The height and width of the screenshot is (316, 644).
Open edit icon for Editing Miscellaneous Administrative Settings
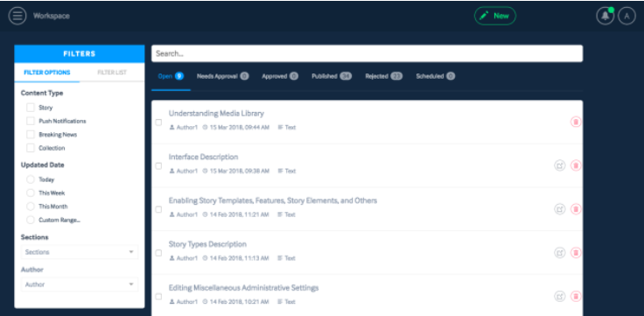click(560, 296)
